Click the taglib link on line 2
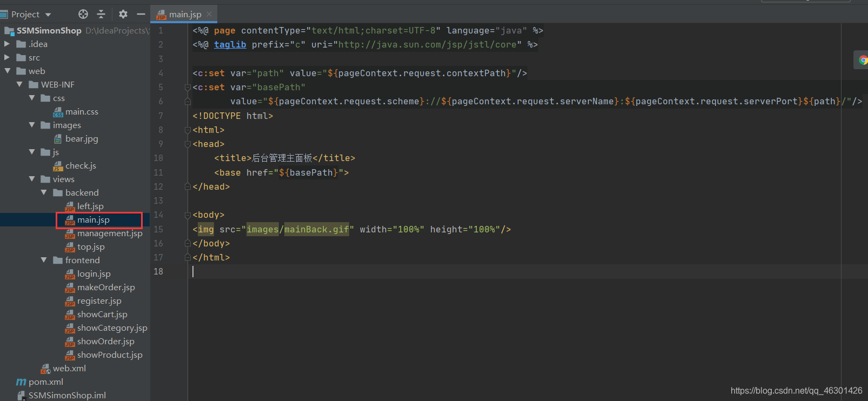868x401 pixels. [x=230, y=44]
